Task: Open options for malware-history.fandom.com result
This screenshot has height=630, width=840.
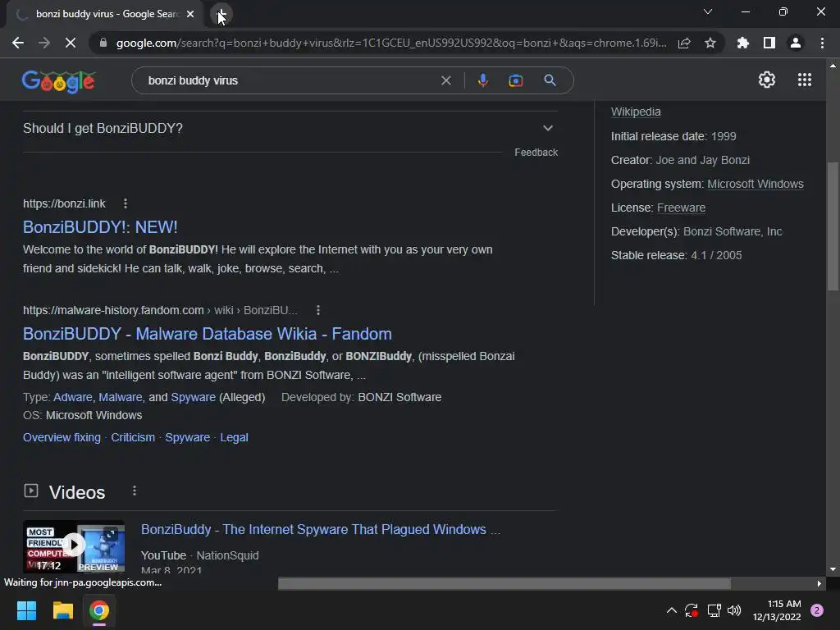Action: (318, 310)
